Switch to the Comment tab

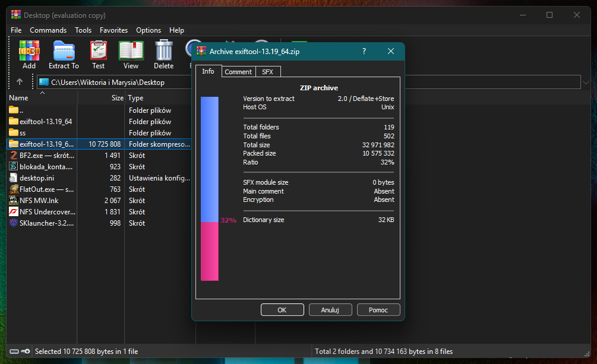click(x=238, y=72)
